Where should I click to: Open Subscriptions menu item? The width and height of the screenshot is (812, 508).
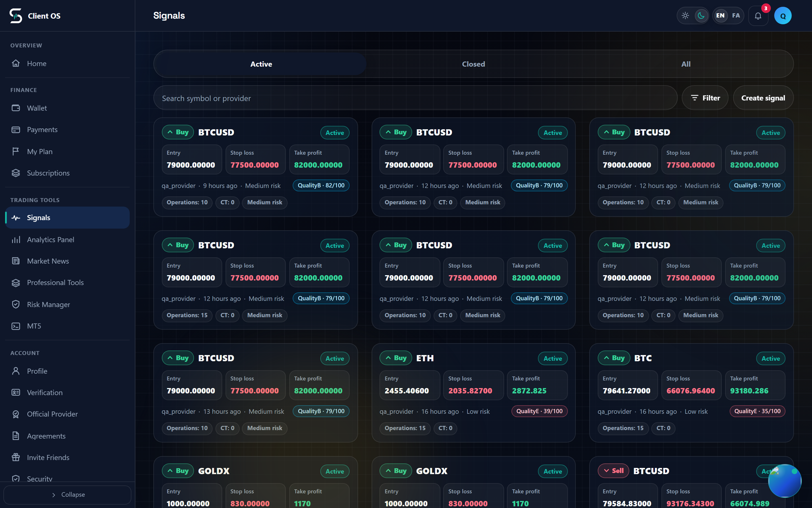click(x=67, y=173)
